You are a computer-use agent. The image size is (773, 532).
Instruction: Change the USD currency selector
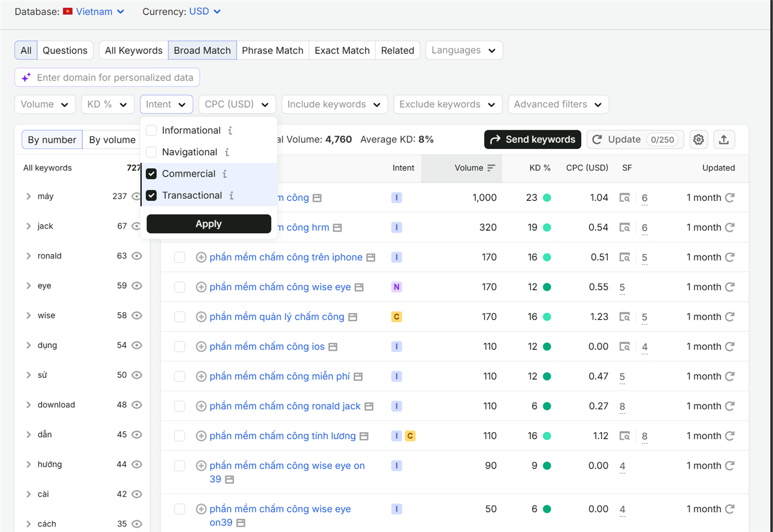pos(205,12)
